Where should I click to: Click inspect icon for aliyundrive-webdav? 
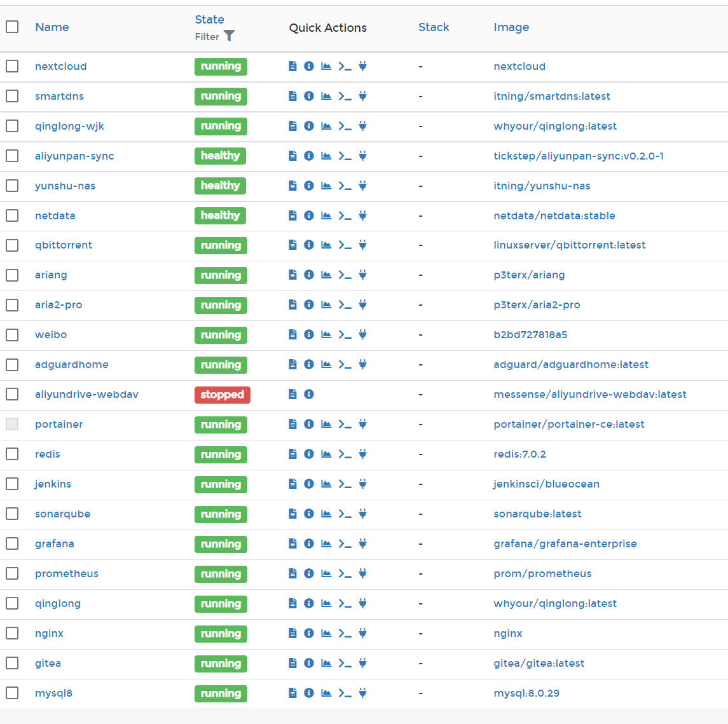point(309,395)
